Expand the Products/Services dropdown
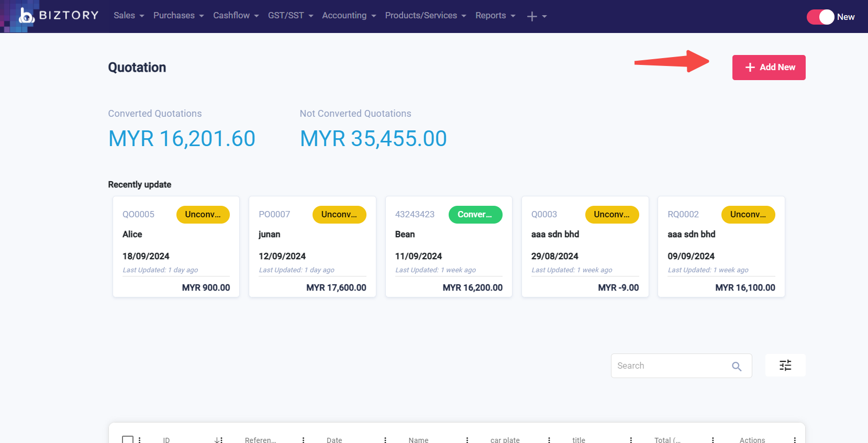The width and height of the screenshot is (868, 443). (426, 16)
